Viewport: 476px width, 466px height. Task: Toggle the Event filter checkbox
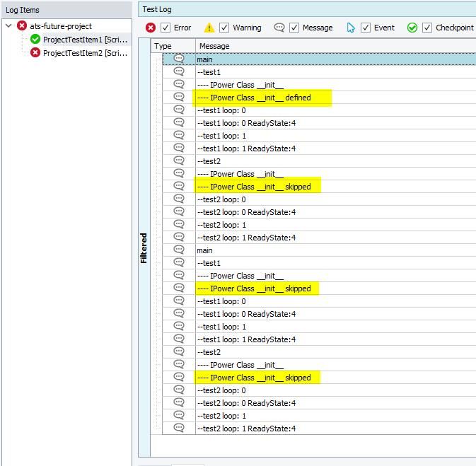[366, 28]
